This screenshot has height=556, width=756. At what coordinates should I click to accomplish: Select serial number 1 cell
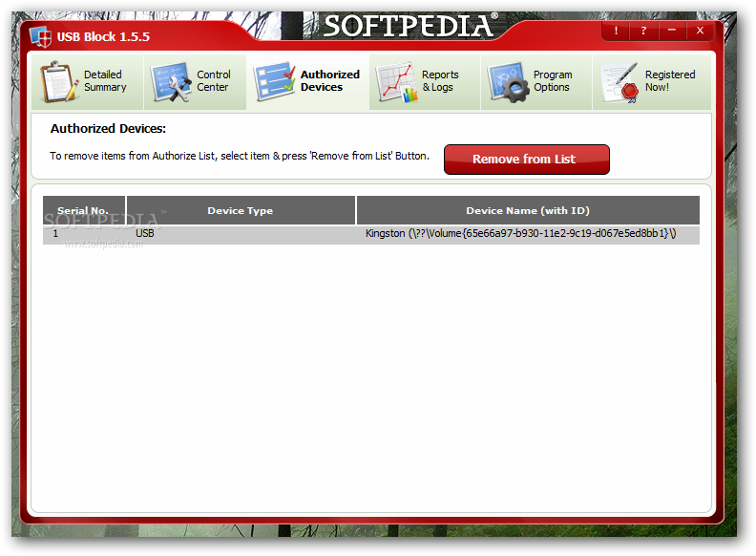tap(55, 234)
